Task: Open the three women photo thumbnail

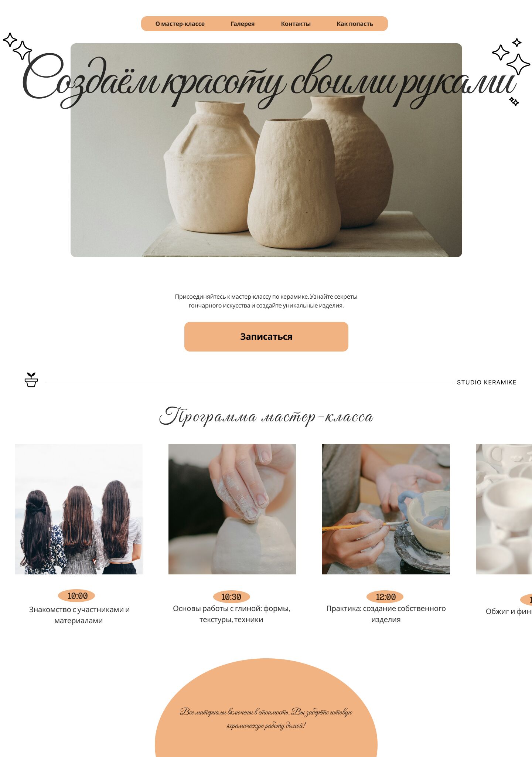Action: (x=79, y=509)
